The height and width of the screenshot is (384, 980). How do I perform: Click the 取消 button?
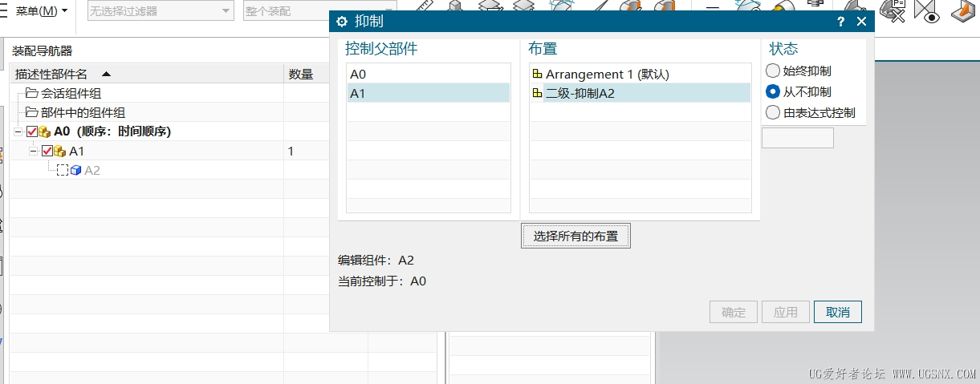tap(837, 313)
